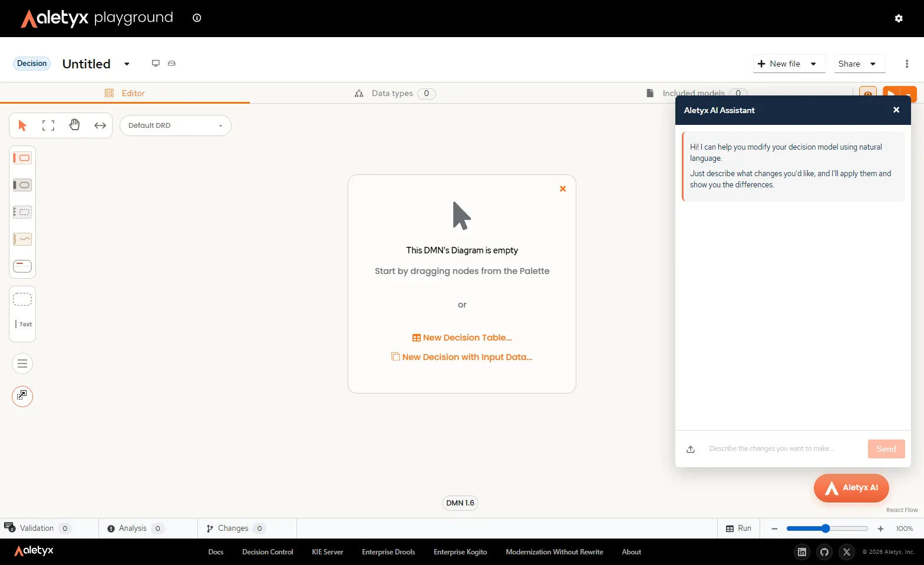Open Decision Control footer link
Screen dimensions: 924x565
point(268,552)
